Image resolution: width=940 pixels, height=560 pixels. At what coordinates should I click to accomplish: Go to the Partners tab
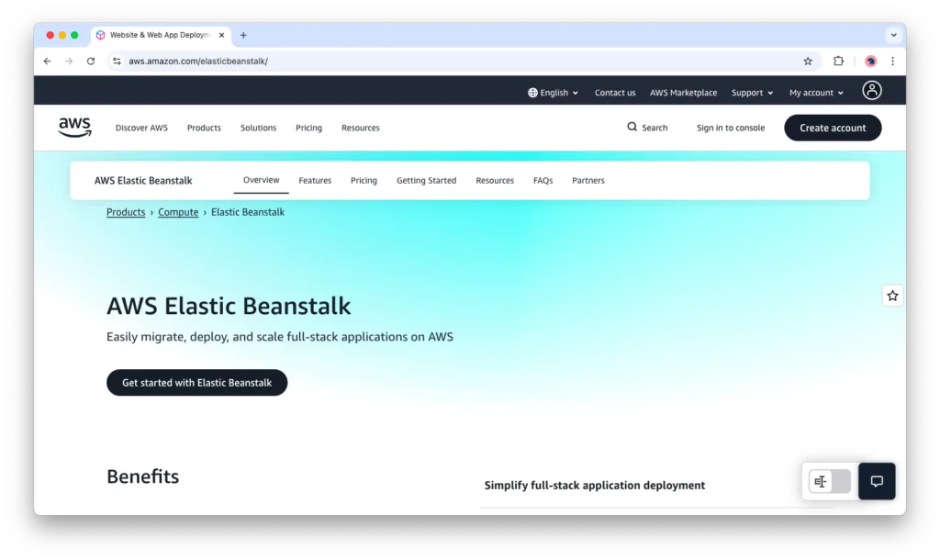point(588,181)
